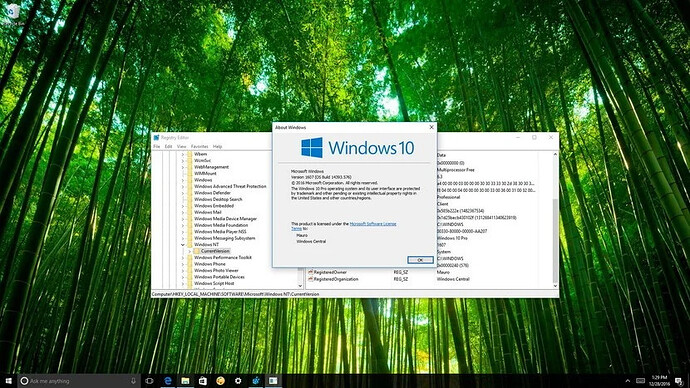Select the RegisteredOwner value name
The image size is (690, 388).
330,272
